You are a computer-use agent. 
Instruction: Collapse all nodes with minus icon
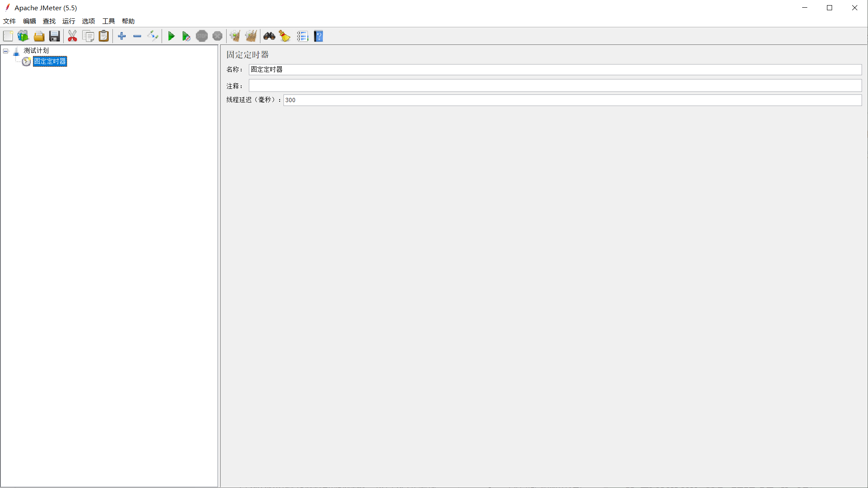137,36
